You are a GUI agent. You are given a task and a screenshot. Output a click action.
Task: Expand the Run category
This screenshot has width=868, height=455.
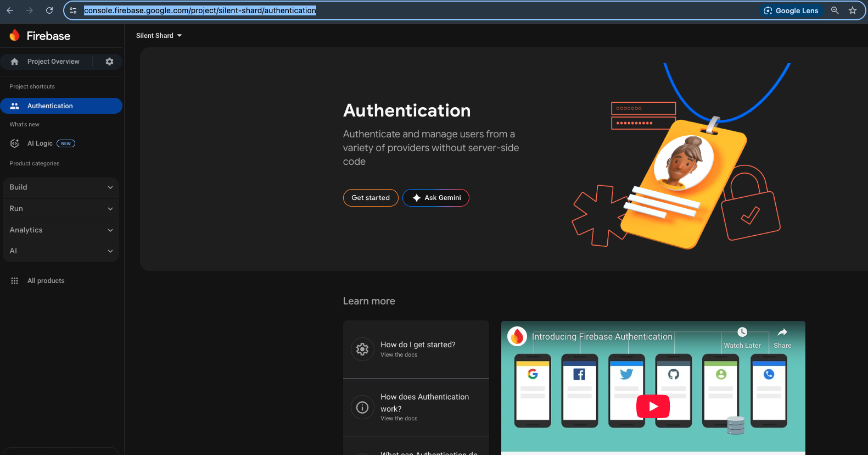coord(61,209)
